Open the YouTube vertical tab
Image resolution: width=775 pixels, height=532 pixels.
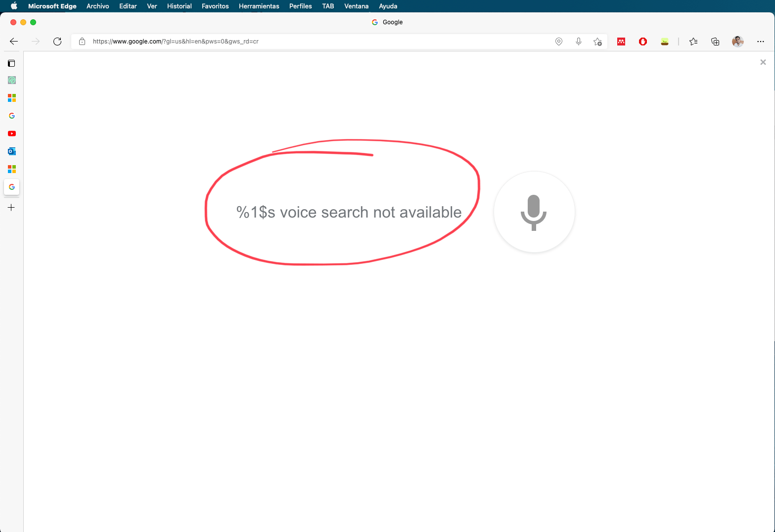(x=12, y=133)
